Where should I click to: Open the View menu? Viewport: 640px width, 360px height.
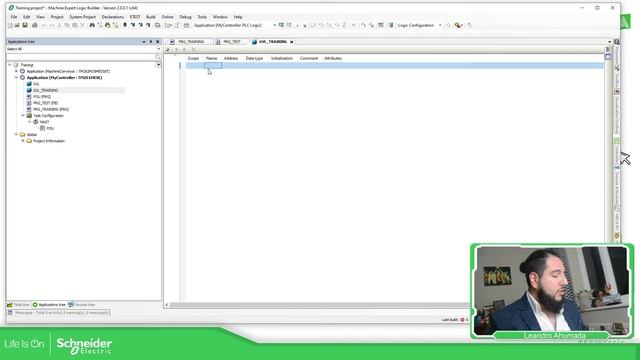click(x=40, y=17)
